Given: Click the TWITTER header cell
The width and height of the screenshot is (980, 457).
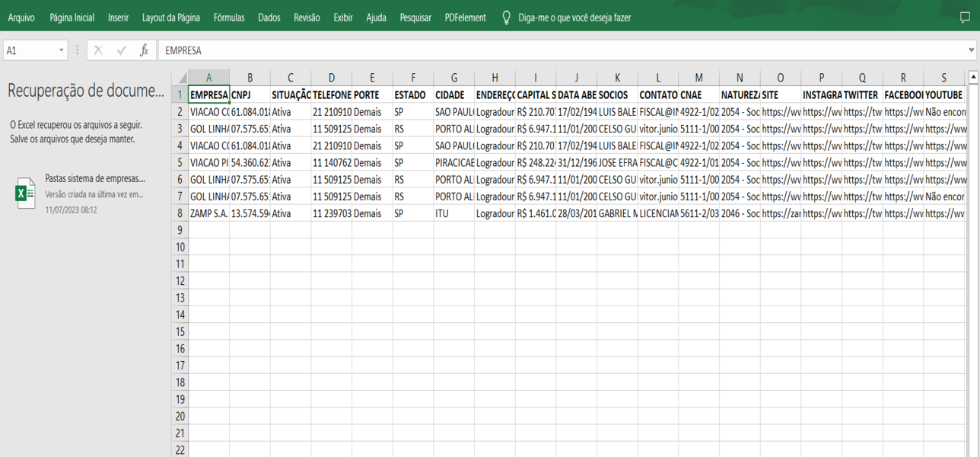Looking at the screenshot, I should 862,95.
